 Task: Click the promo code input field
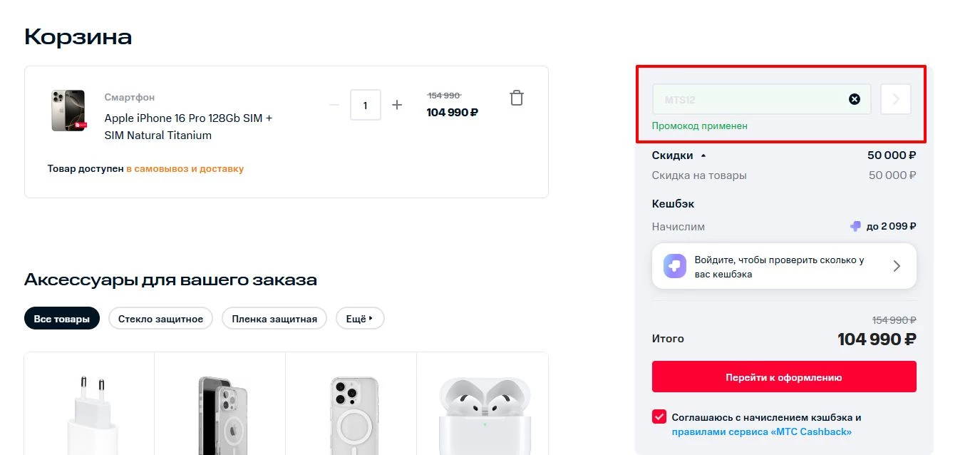pos(748,99)
